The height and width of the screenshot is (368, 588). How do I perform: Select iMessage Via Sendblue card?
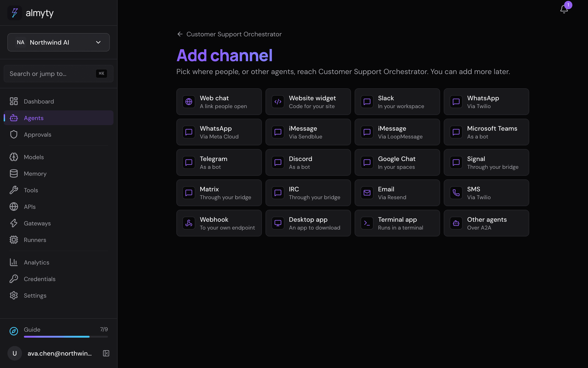coord(308,132)
